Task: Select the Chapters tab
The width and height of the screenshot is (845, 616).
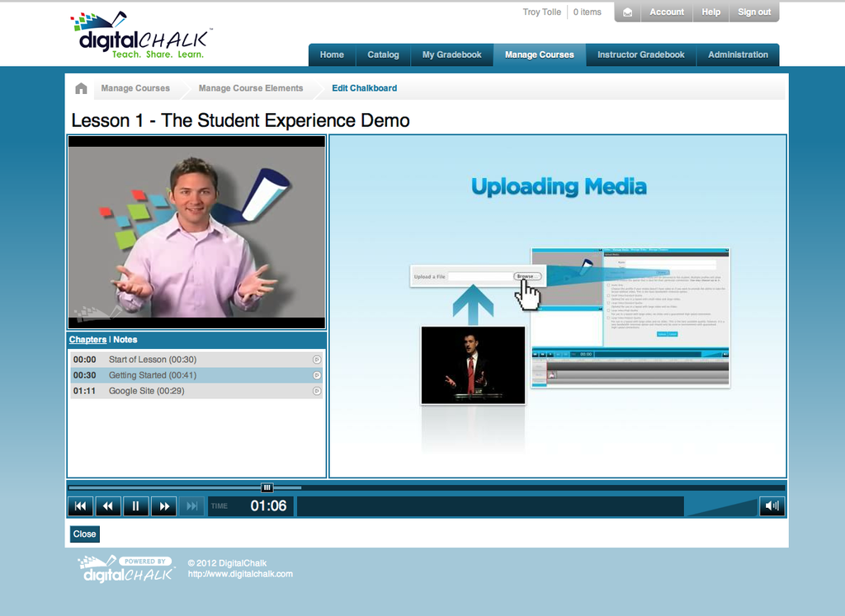Action: (x=87, y=340)
